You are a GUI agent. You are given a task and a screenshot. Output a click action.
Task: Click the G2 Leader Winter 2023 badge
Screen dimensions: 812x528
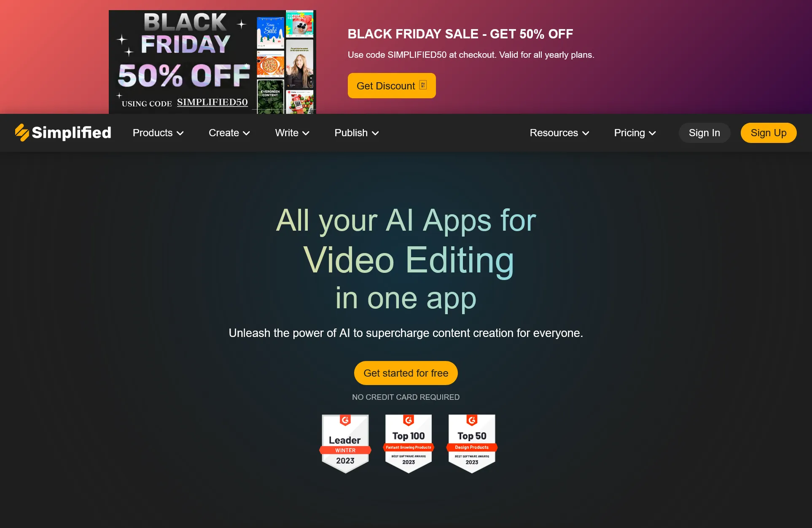point(344,443)
